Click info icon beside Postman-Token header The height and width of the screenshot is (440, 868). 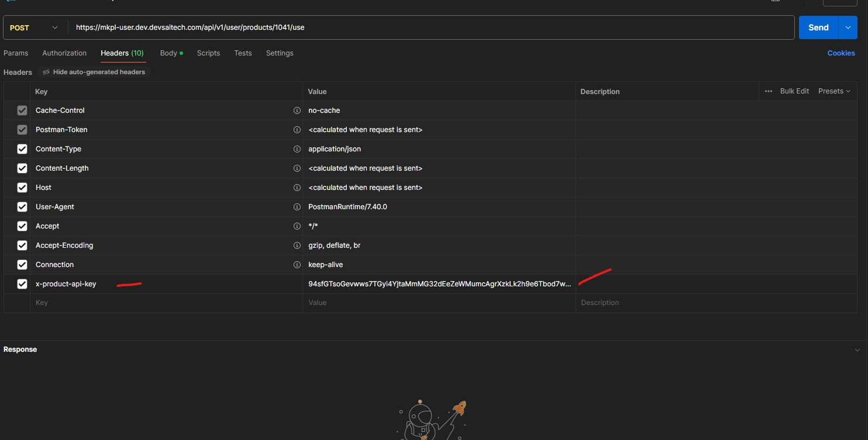(x=297, y=130)
